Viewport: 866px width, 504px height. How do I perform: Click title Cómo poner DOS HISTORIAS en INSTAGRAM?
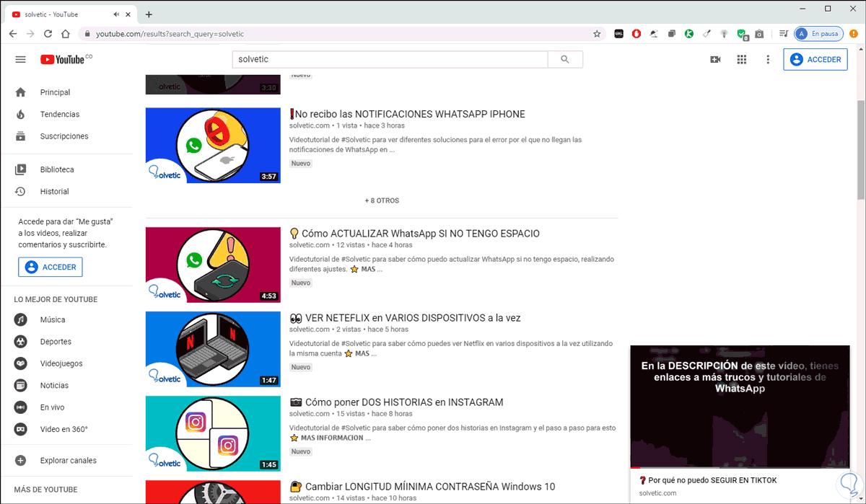pyautogui.click(x=396, y=402)
